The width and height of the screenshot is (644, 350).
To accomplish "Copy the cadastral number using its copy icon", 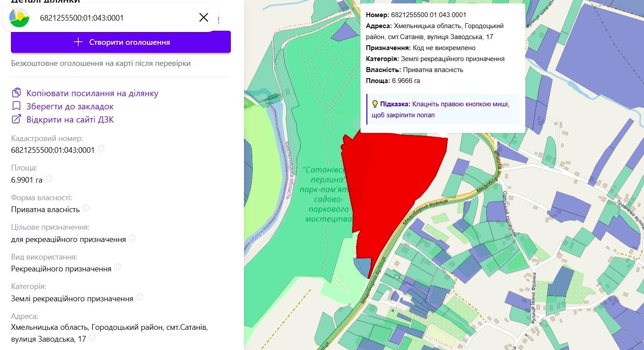I will point(101,149).
